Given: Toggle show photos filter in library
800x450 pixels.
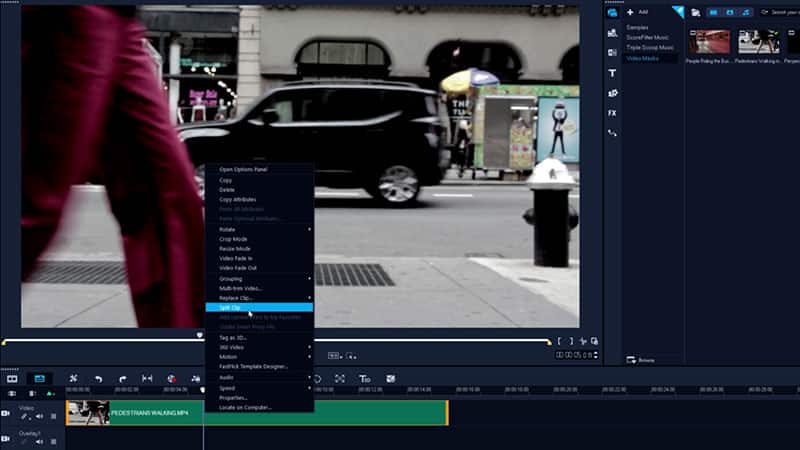Looking at the screenshot, I should coord(730,12).
